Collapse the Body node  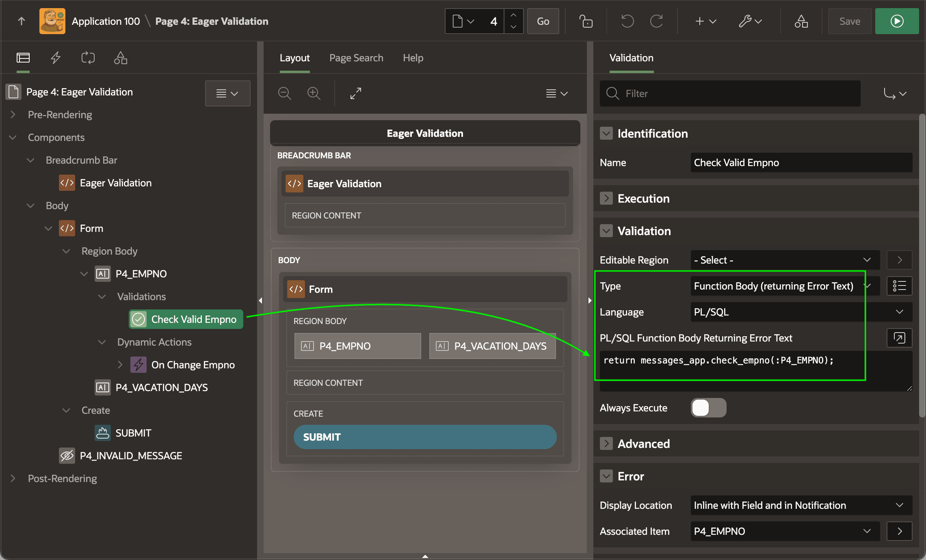[x=30, y=205]
